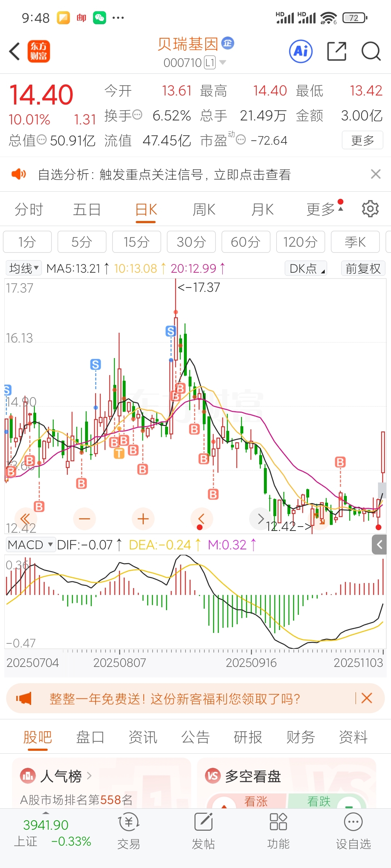Viewport: 391px width, 868px height.
Task: Open the 研报 tab
Action: [248, 737]
